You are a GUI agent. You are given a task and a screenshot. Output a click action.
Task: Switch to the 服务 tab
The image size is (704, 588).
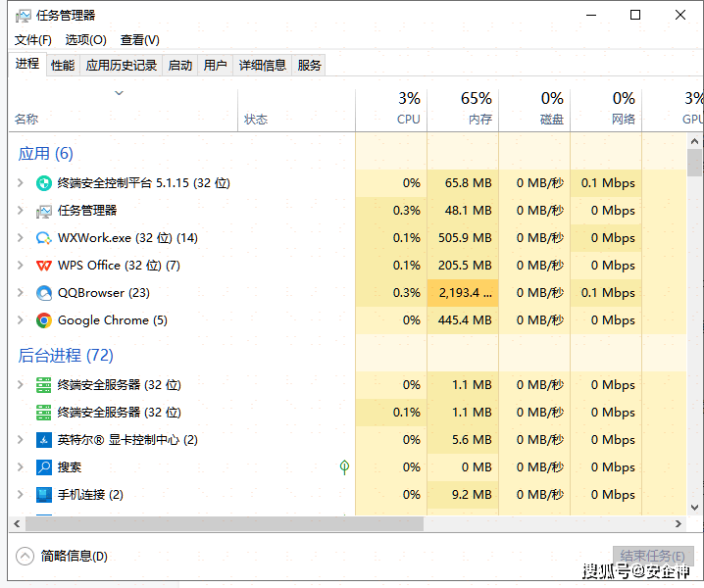coord(309,66)
